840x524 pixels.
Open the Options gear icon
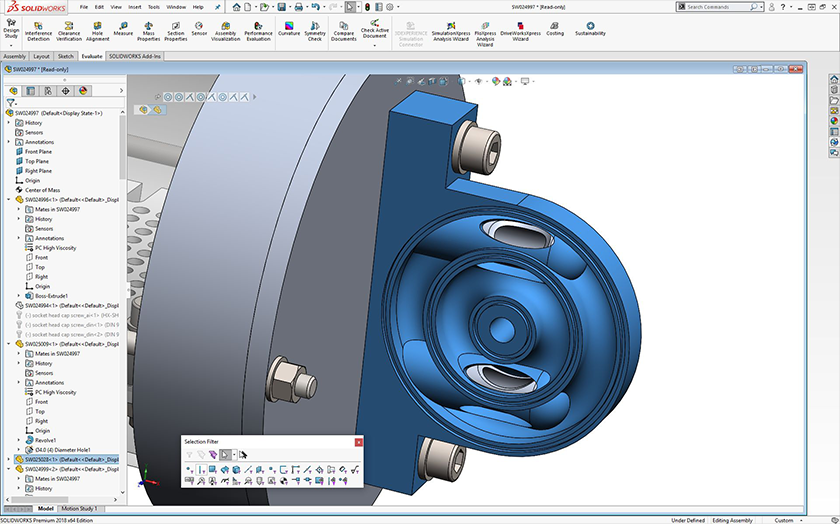tap(390, 7)
